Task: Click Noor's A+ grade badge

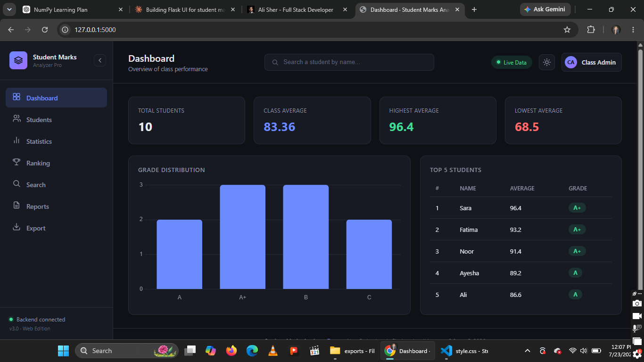Action: tap(577, 251)
